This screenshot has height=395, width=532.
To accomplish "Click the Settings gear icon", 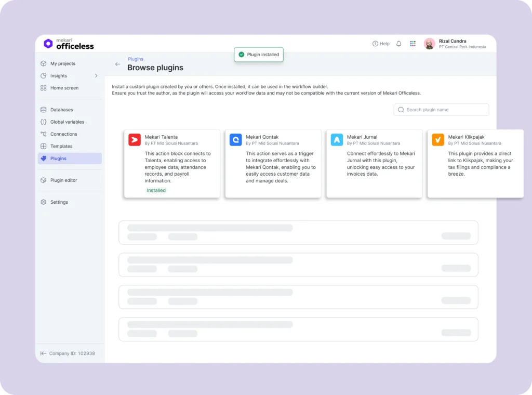I will point(44,202).
